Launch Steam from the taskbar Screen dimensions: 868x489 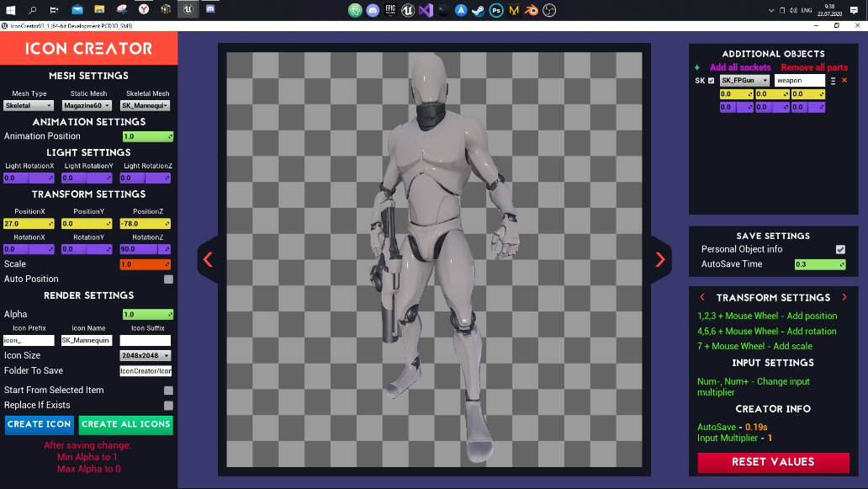point(479,10)
